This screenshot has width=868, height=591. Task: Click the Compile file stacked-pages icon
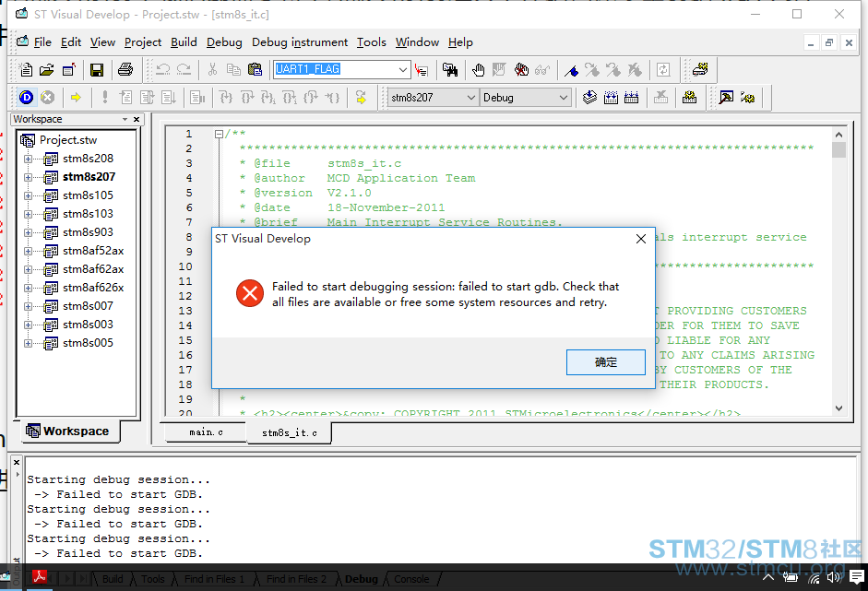click(x=589, y=98)
